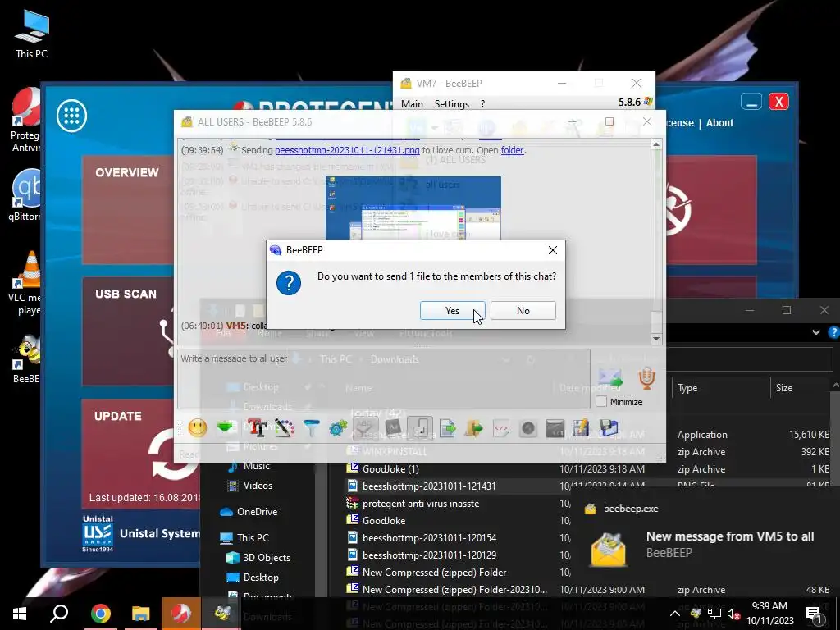Select beesshottmp-20231011-120154 file
The width and height of the screenshot is (840, 630).
(x=429, y=537)
